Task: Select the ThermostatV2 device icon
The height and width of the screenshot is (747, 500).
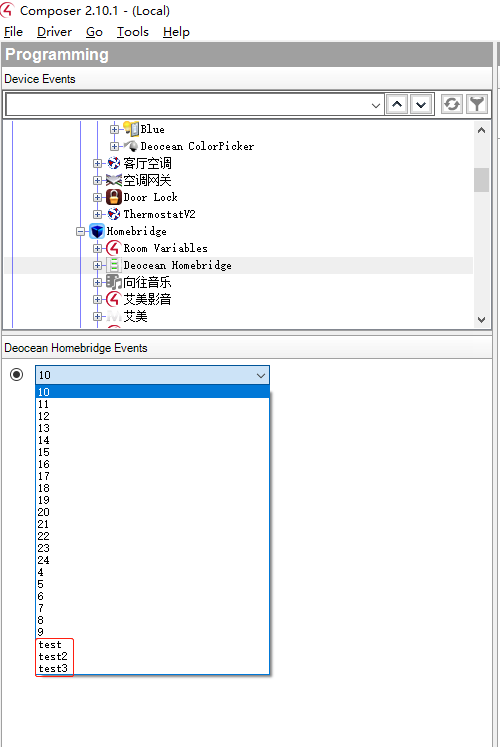Action: 114,214
